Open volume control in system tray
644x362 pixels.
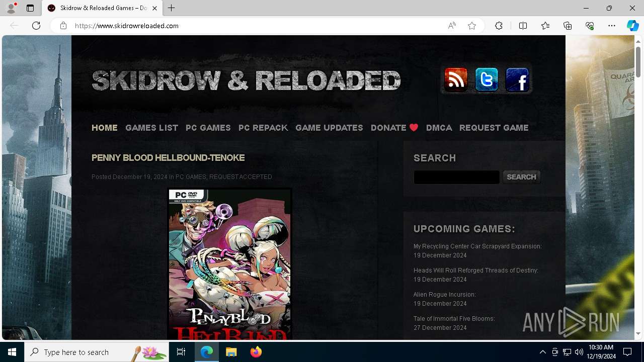point(579,352)
